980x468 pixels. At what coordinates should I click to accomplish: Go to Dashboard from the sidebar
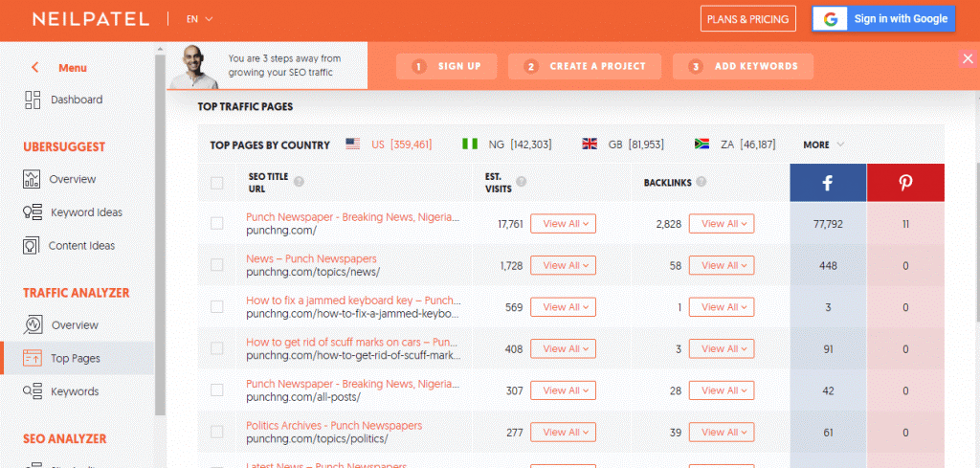click(77, 100)
